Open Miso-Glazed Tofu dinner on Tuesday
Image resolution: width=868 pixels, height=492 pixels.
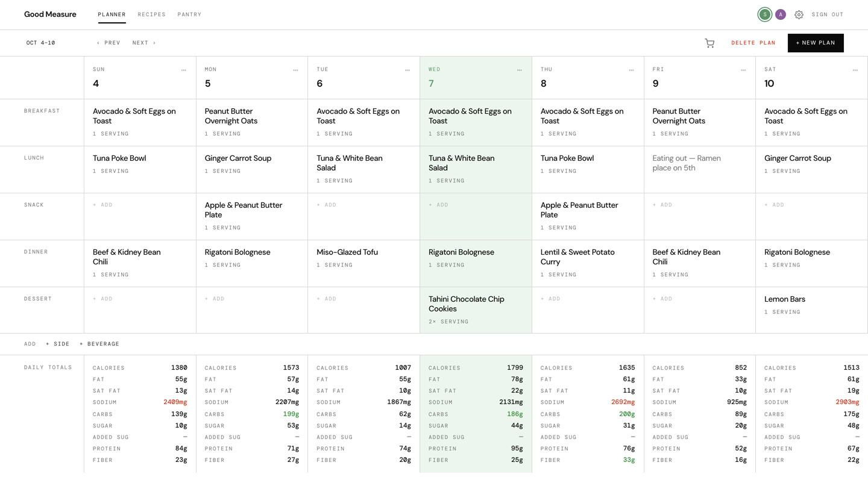347,252
